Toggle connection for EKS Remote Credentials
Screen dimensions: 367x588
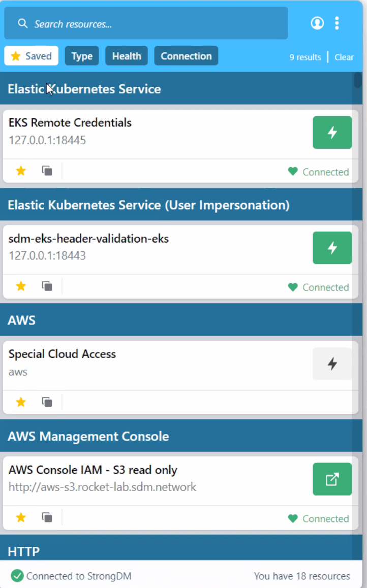(x=332, y=133)
